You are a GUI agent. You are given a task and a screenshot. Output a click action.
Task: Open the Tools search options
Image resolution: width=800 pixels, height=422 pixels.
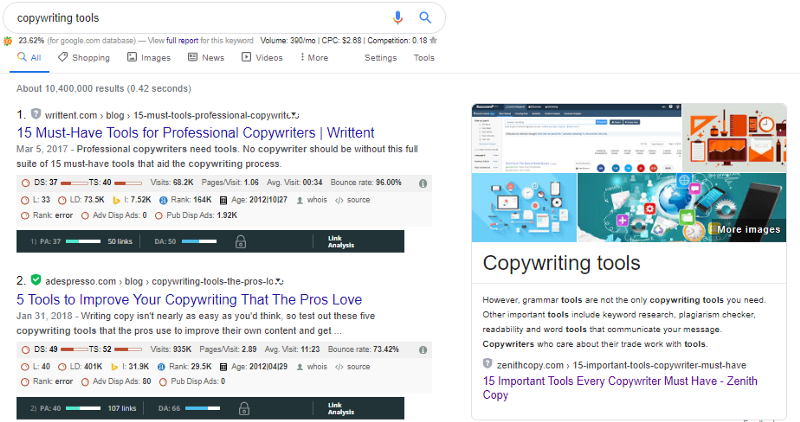424,58
